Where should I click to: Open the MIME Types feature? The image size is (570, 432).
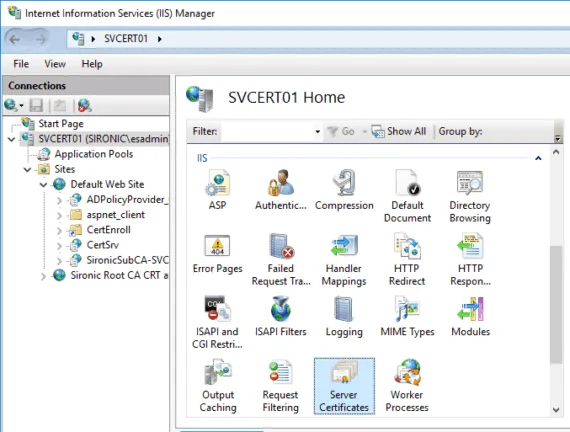coord(407,316)
